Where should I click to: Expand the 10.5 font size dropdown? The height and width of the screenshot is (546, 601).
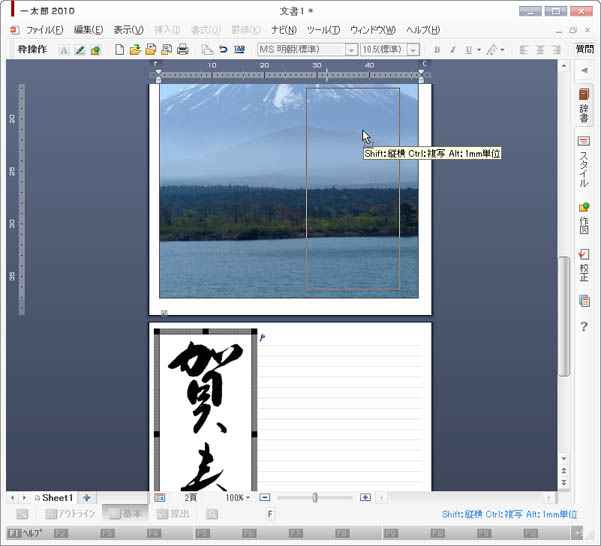coord(412,49)
